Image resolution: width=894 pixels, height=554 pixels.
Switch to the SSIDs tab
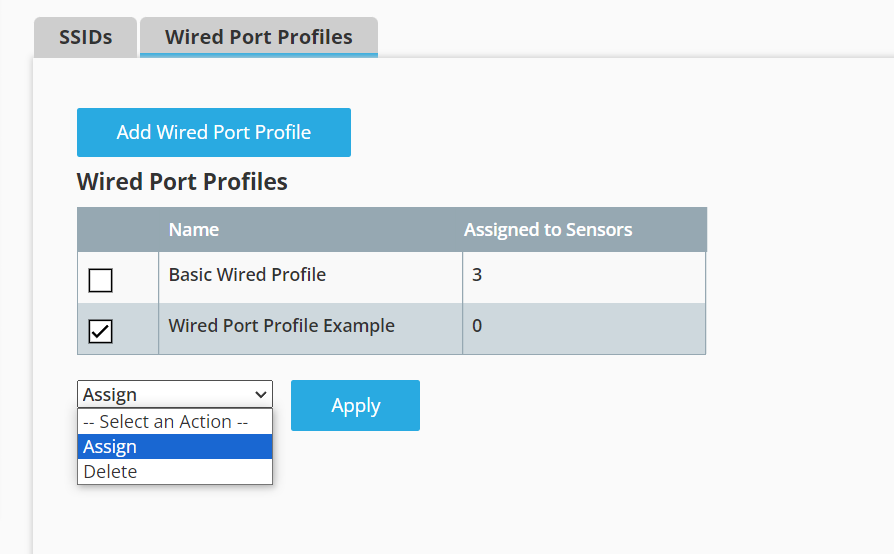86,37
